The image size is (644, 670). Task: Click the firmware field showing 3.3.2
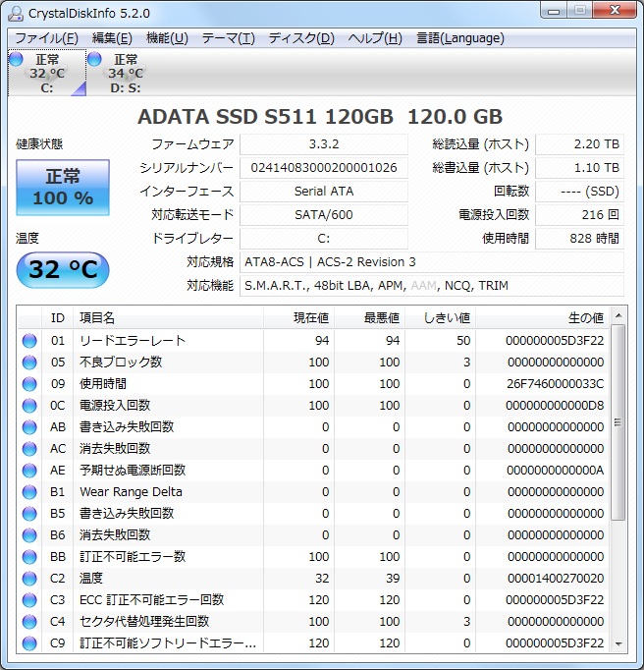point(324,144)
